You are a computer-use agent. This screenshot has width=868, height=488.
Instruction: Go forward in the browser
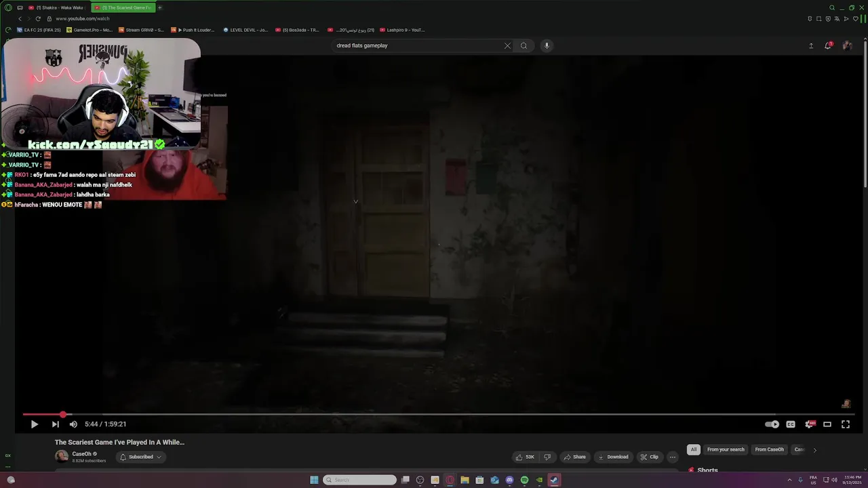pyautogui.click(x=28, y=18)
